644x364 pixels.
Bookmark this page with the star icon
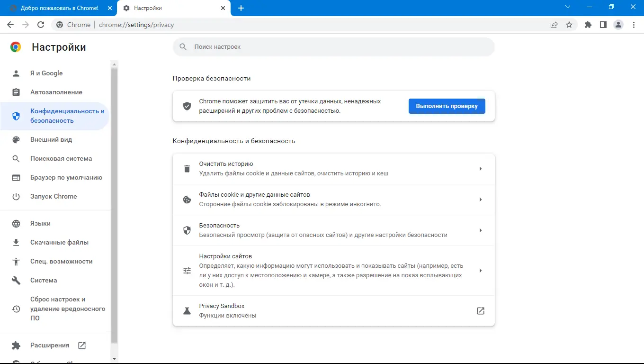(569, 25)
